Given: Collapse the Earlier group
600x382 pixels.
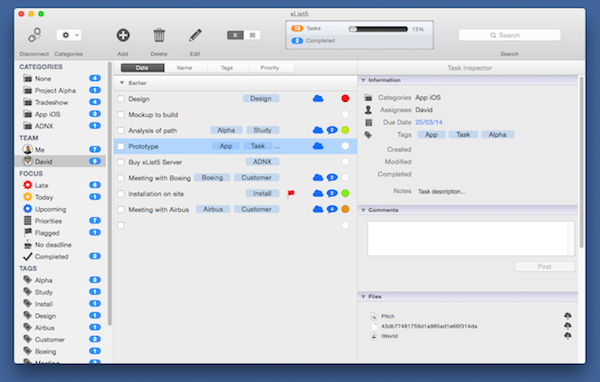Looking at the screenshot, I should [122, 83].
